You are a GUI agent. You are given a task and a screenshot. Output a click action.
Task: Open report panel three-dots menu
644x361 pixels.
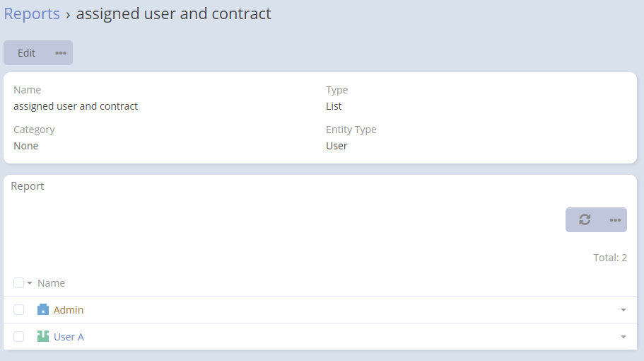coord(614,219)
